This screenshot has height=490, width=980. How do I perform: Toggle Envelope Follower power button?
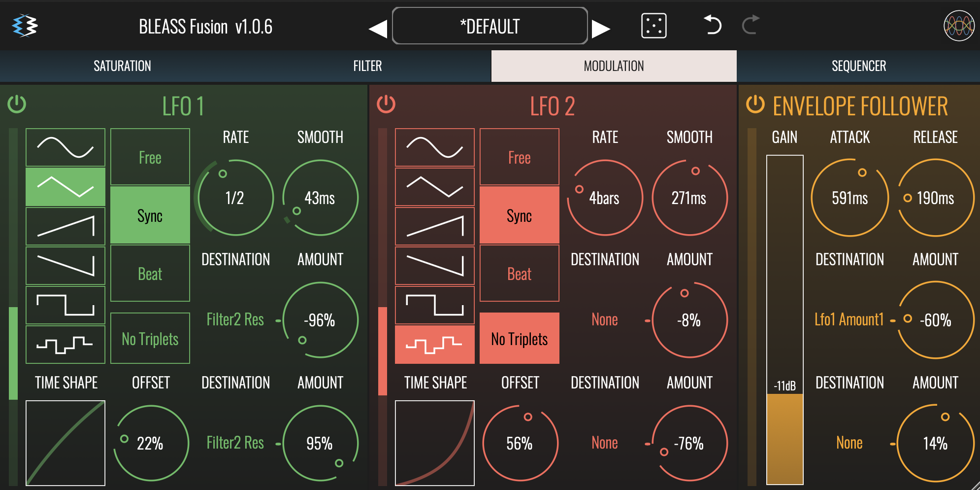click(755, 104)
